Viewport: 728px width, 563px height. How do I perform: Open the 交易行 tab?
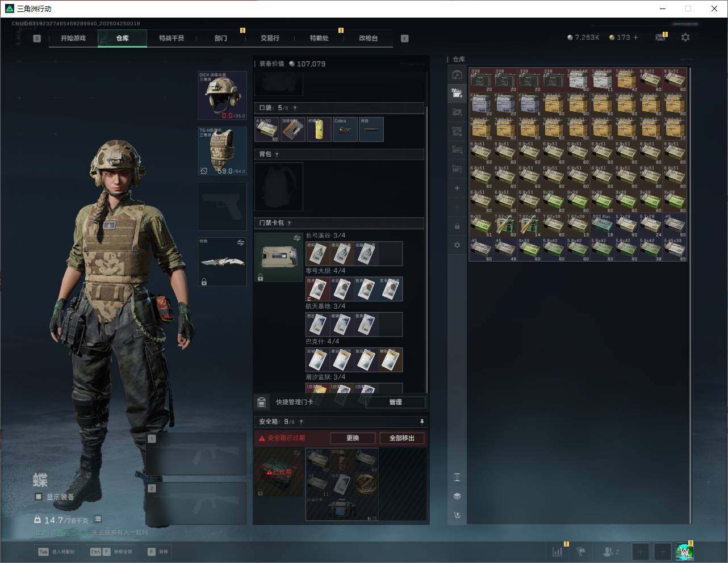270,38
